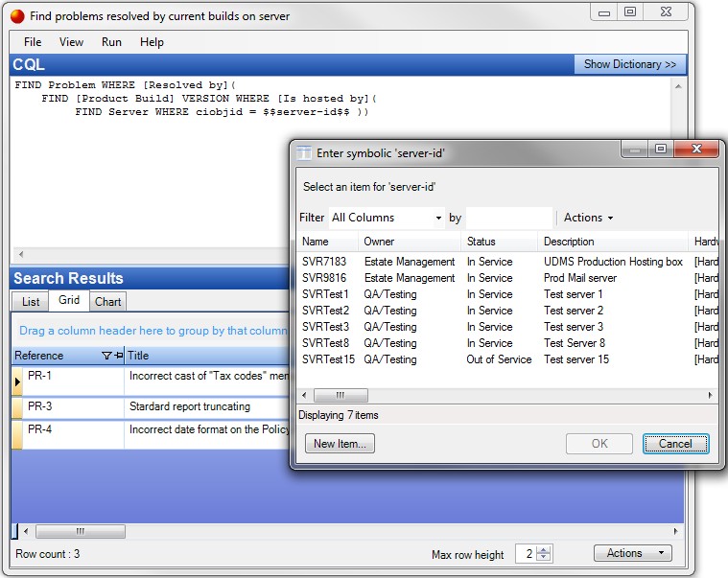The height and width of the screenshot is (578, 728).
Task: Select the PR-4 reference cell
Action: (x=73, y=434)
